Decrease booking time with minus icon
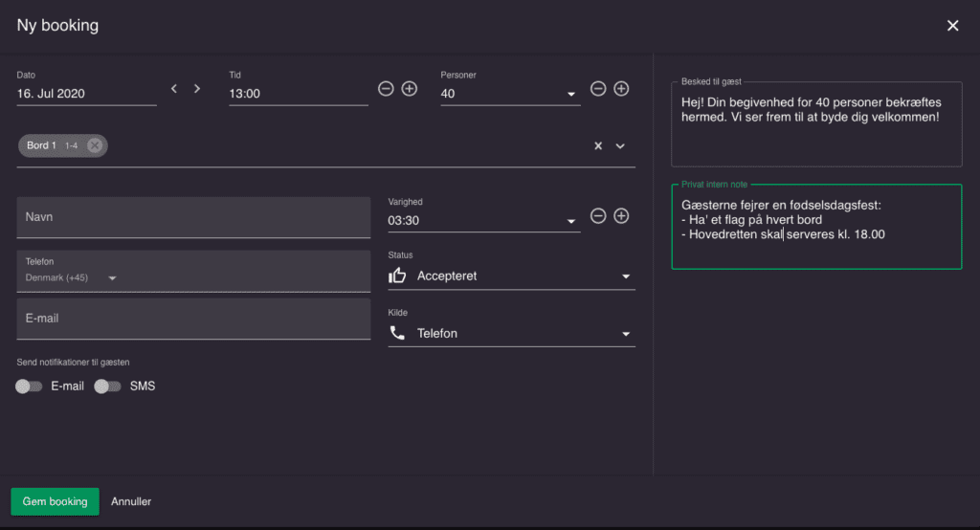980x530 pixels. (x=386, y=89)
